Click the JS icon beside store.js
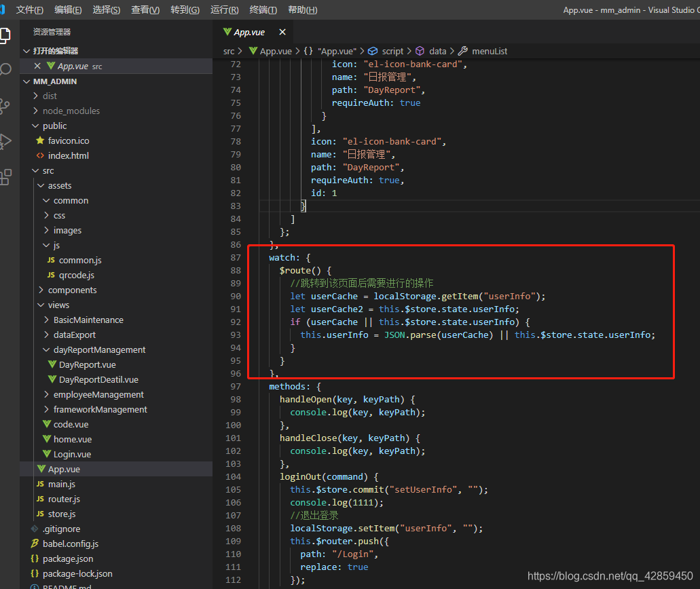The height and width of the screenshot is (589, 700). click(40, 514)
